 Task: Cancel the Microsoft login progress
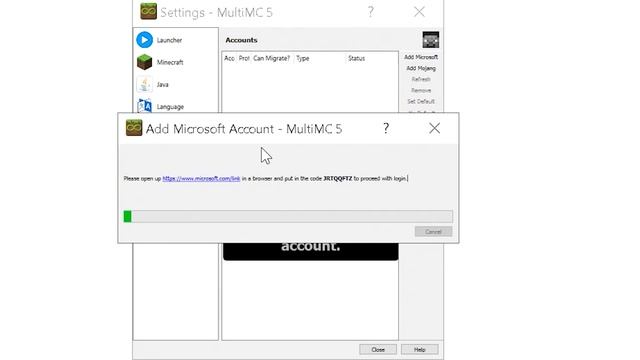click(x=433, y=232)
